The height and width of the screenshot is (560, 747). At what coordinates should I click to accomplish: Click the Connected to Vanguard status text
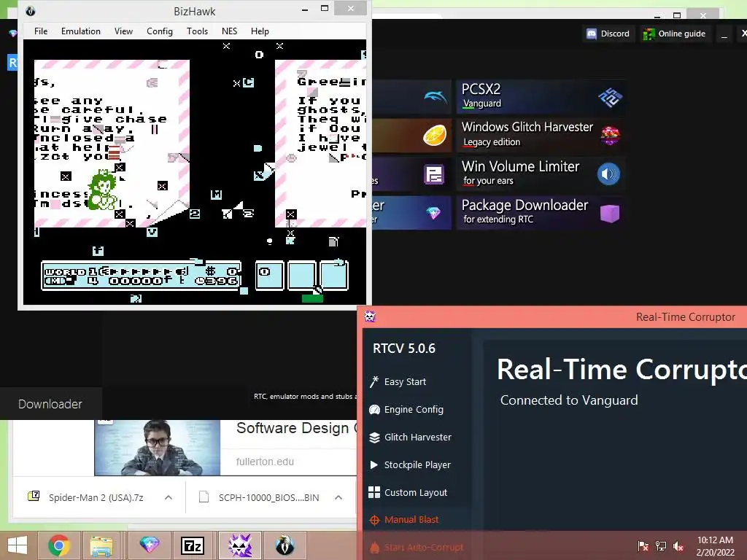(x=569, y=400)
